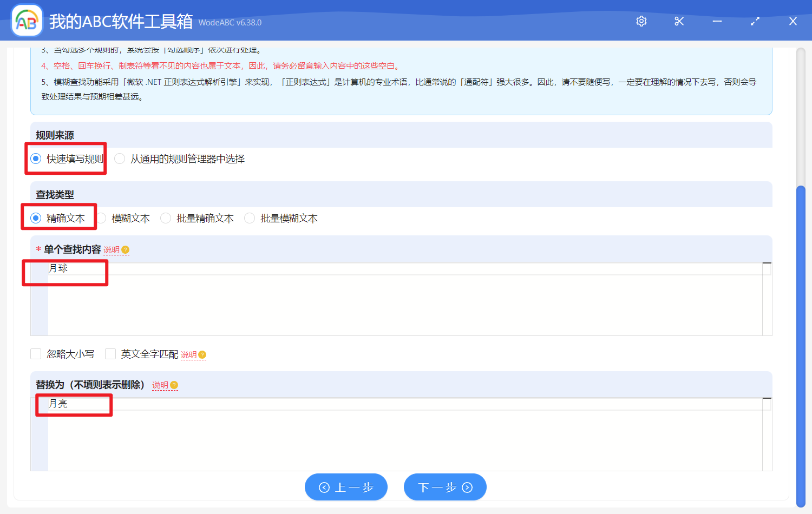Click the blue vertical scrollbar thumb
This screenshot has height=514, width=812.
[801, 346]
